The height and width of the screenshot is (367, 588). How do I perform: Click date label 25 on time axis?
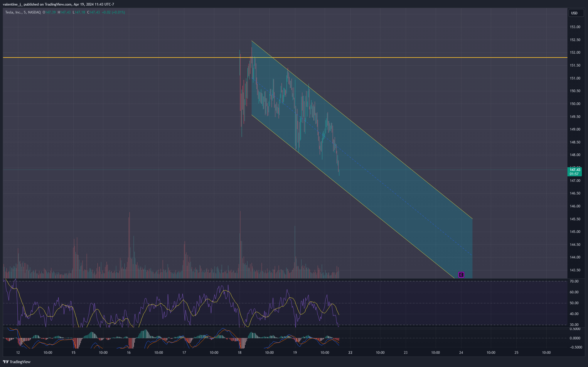pos(516,353)
